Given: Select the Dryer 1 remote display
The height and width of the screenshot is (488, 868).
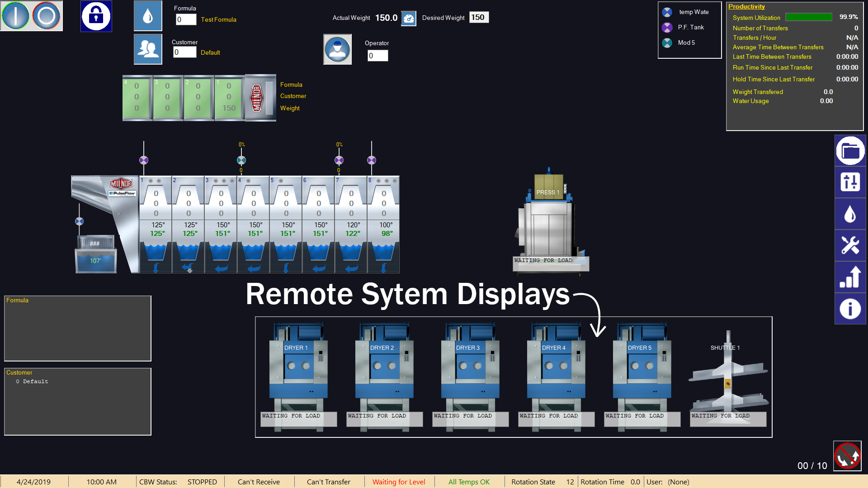Looking at the screenshot, I should coord(298,377).
